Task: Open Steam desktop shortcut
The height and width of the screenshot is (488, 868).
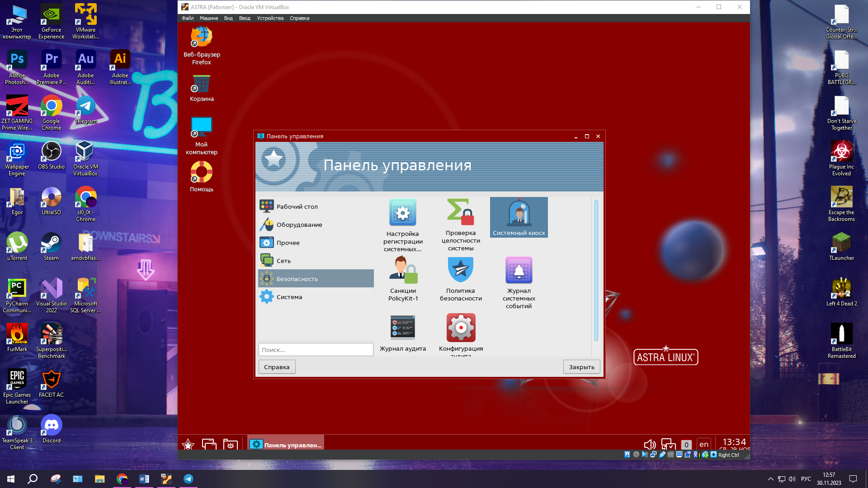Action: (51, 246)
